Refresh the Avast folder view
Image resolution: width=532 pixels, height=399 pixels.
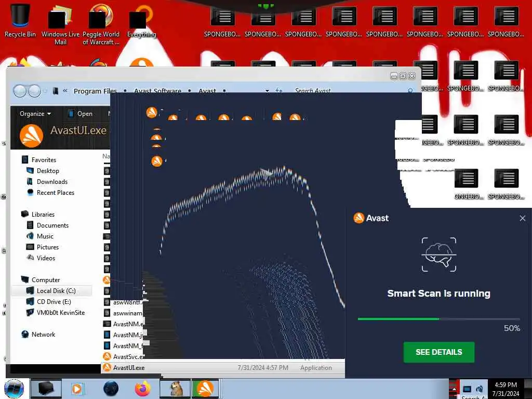coord(279,90)
